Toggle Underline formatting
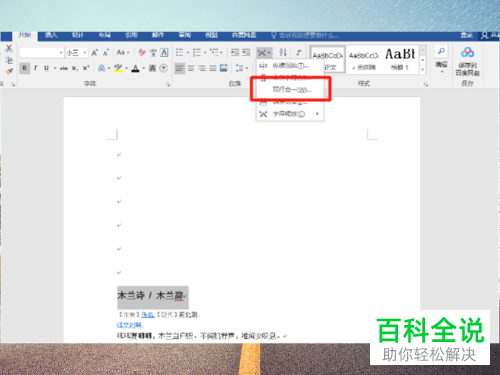Screen dimensions: 500x375 46,68
